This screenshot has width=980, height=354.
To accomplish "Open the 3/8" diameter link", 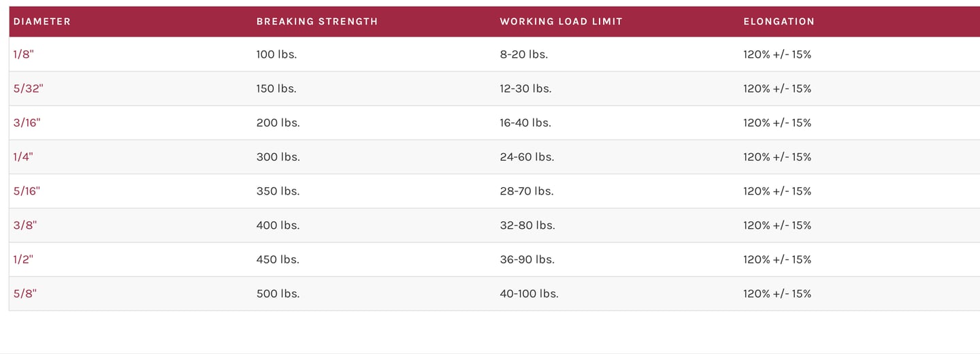I will [25, 225].
